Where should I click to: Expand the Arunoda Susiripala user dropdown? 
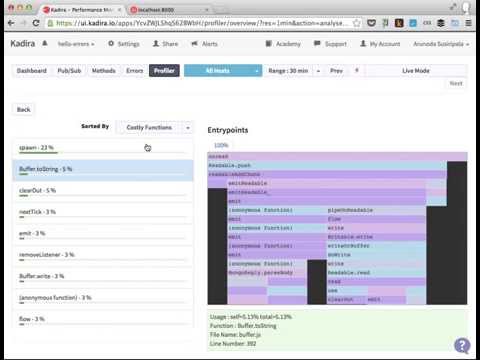pos(441,44)
